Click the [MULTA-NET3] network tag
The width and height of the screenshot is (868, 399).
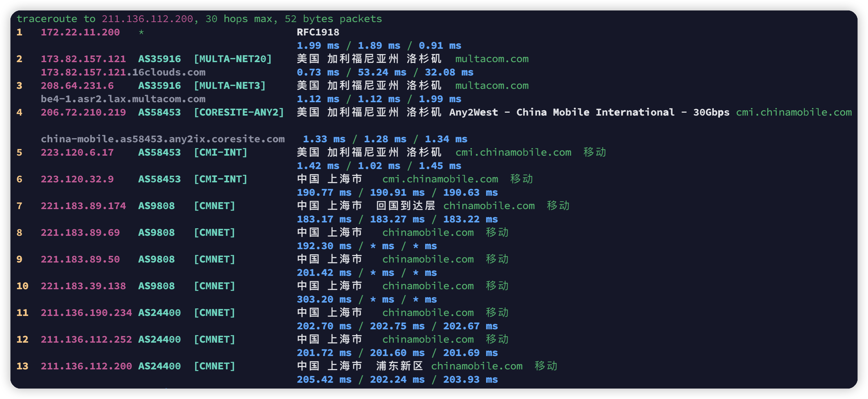(x=230, y=86)
